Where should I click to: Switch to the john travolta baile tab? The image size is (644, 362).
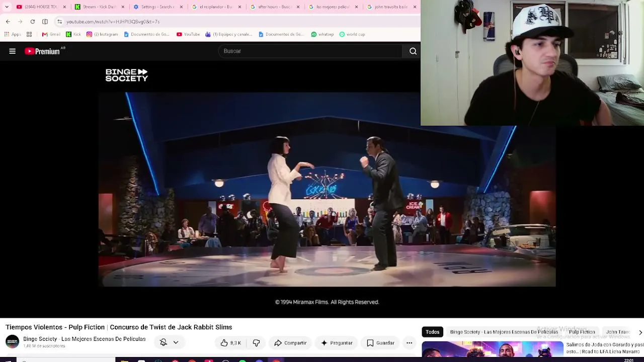tap(391, 7)
